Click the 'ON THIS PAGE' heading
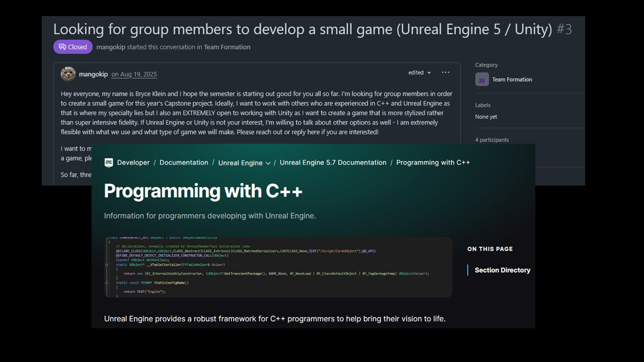 (x=490, y=249)
